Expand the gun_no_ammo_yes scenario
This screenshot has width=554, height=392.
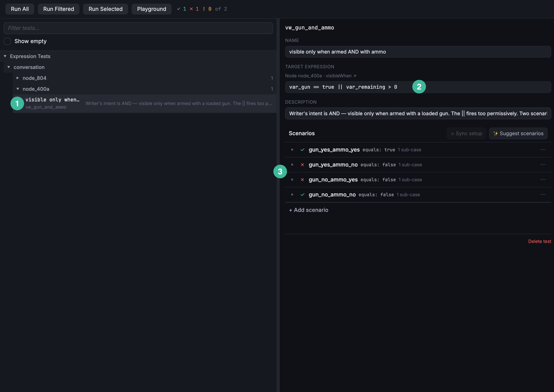click(292, 180)
